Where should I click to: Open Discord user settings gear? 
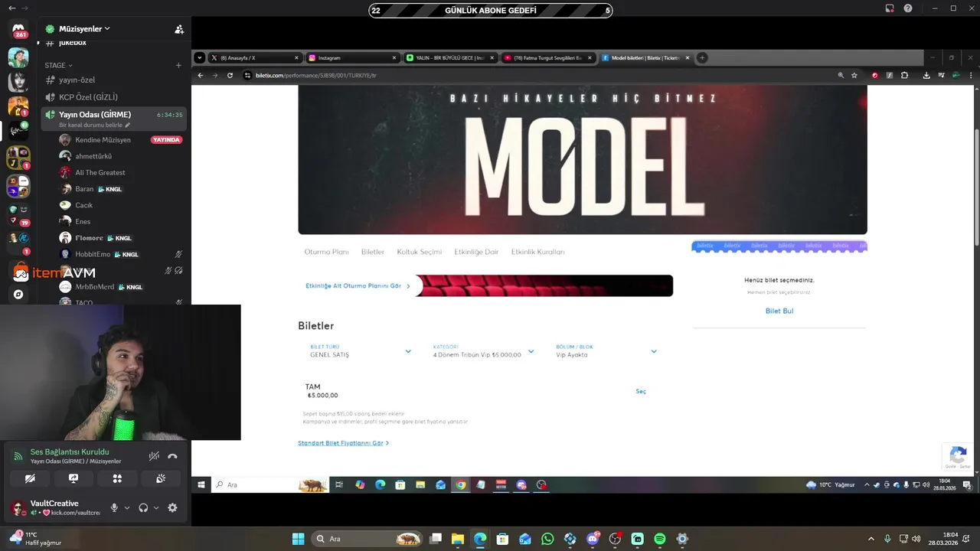tap(172, 507)
